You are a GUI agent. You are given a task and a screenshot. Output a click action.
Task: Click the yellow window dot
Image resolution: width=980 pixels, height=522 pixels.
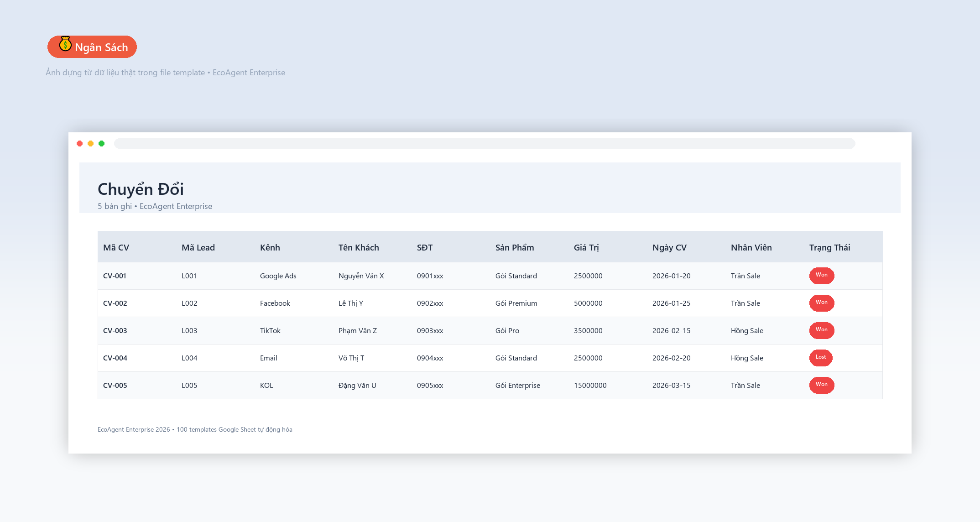[x=91, y=144]
